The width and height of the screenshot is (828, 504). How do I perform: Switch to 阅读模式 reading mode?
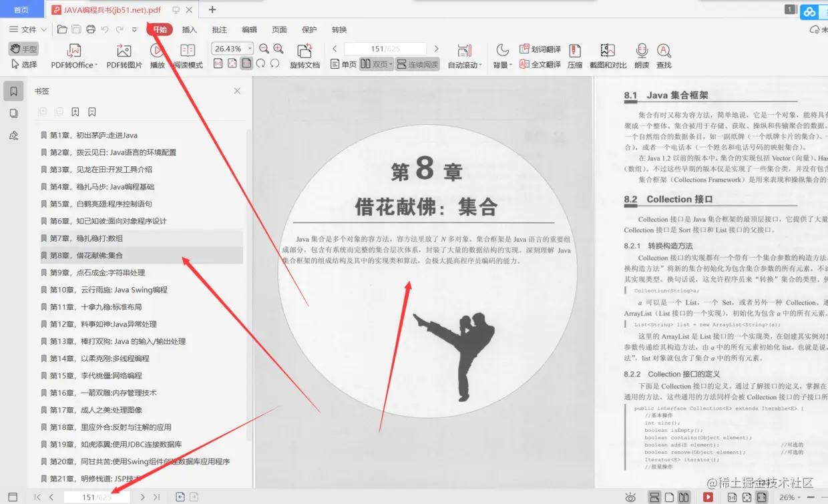click(x=188, y=56)
